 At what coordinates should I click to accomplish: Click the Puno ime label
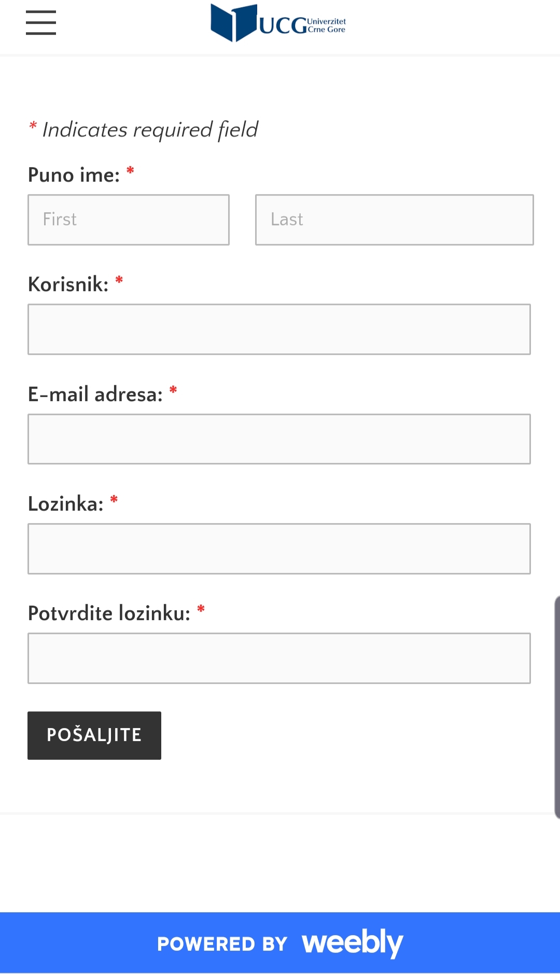(74, 175)
